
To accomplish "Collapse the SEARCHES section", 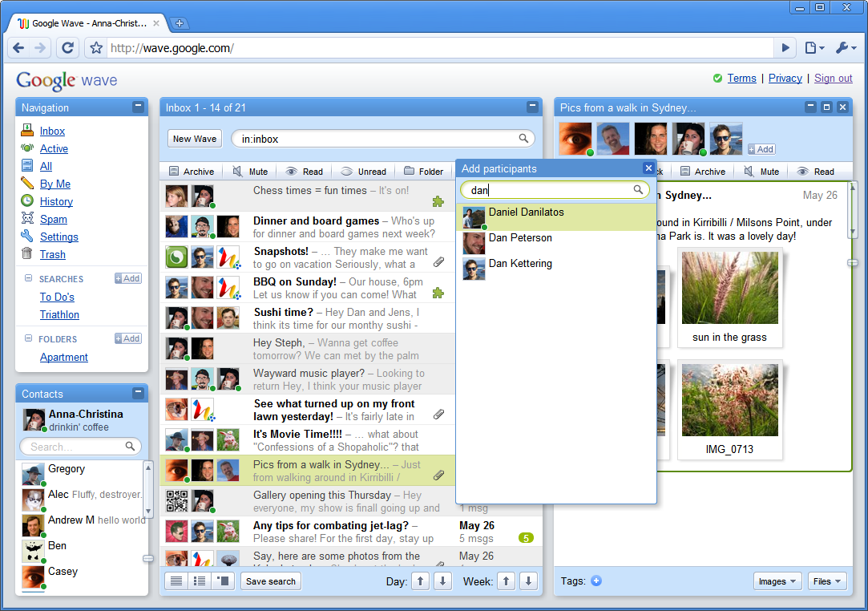I will (x=29, y=279).
